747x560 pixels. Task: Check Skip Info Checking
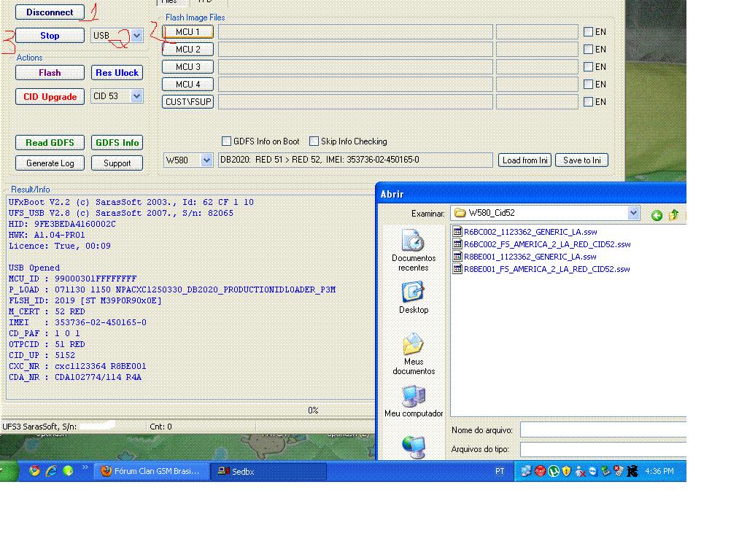pos(314,141)
